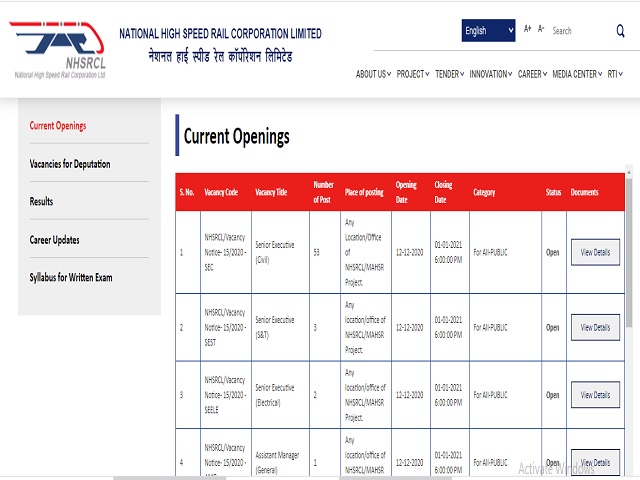Click the Vacancy Code column header

221,192
